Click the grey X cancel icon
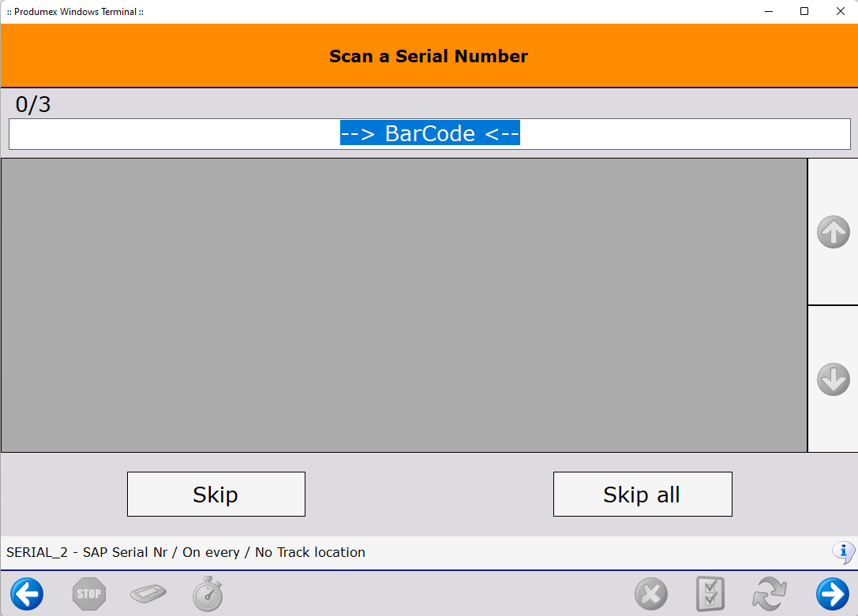Image resolution: width=858 pixels, height=616 pixels. pyautogui.click(x=651, y=594)
